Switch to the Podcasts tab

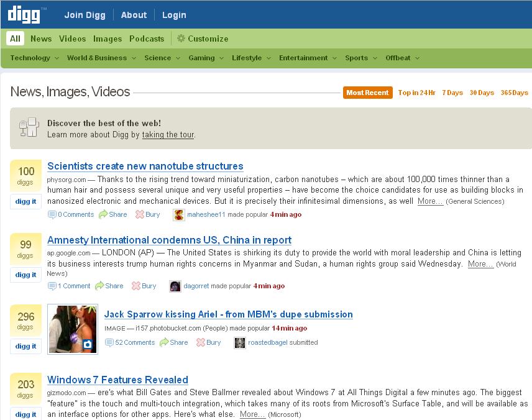click(147, 39)
